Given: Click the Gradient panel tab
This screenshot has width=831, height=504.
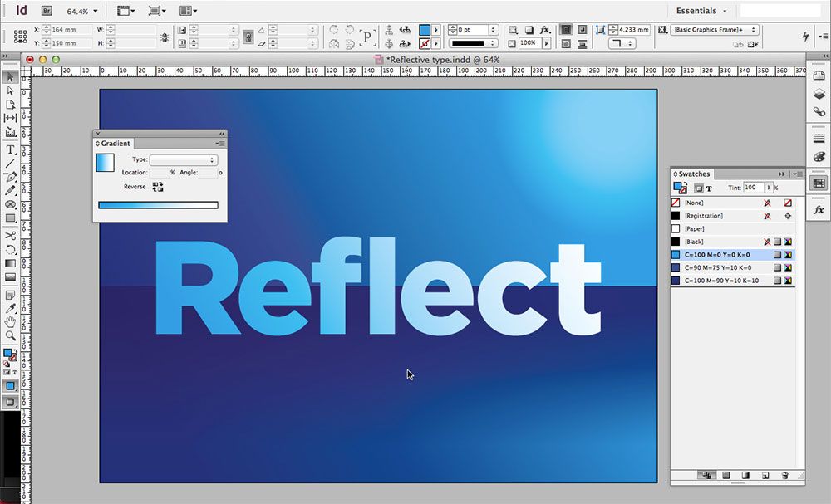Looking at the screenshot, I should [113, 144].
